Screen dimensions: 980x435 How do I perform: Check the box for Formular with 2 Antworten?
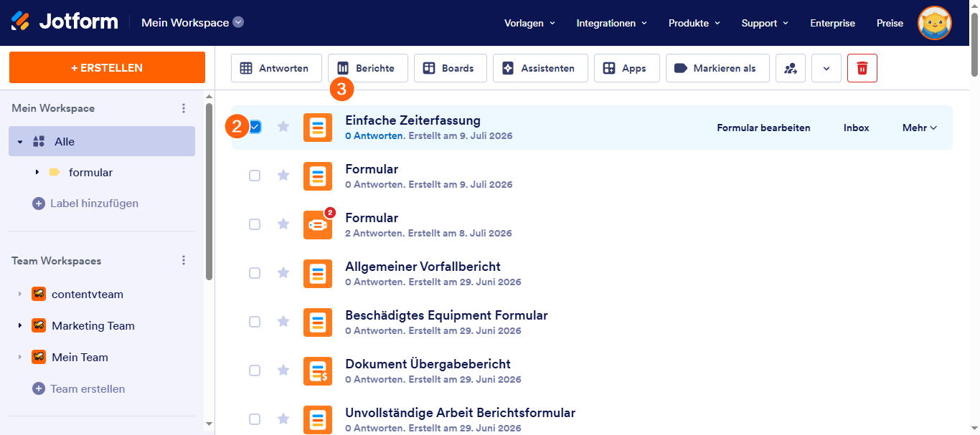click(255, 224)
